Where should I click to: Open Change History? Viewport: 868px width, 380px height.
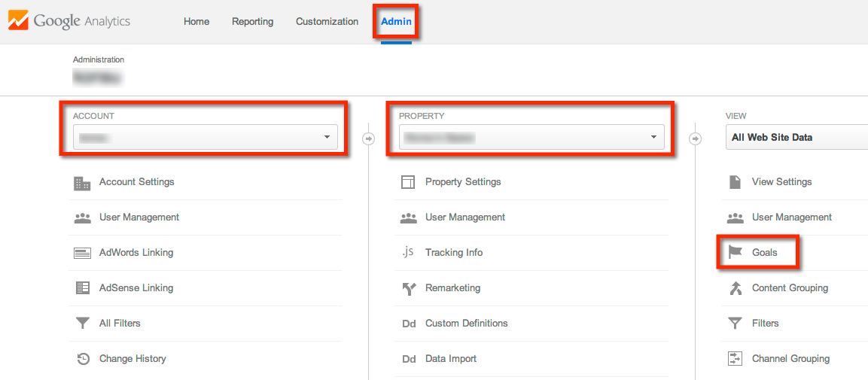132,358
